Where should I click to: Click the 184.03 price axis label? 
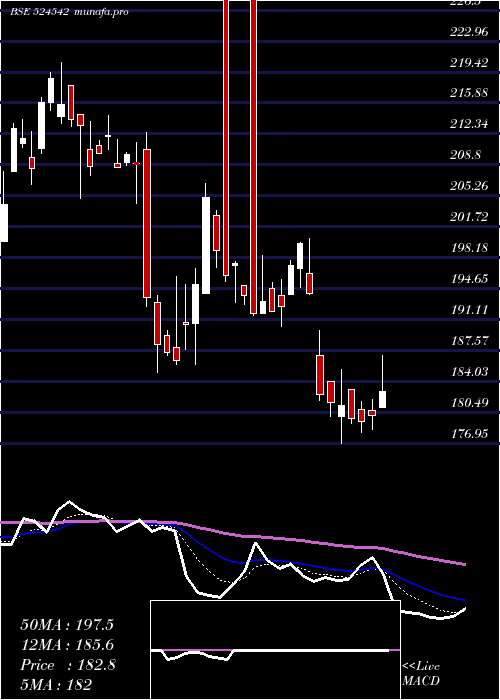pyautogui.click(x=469, y=372)
